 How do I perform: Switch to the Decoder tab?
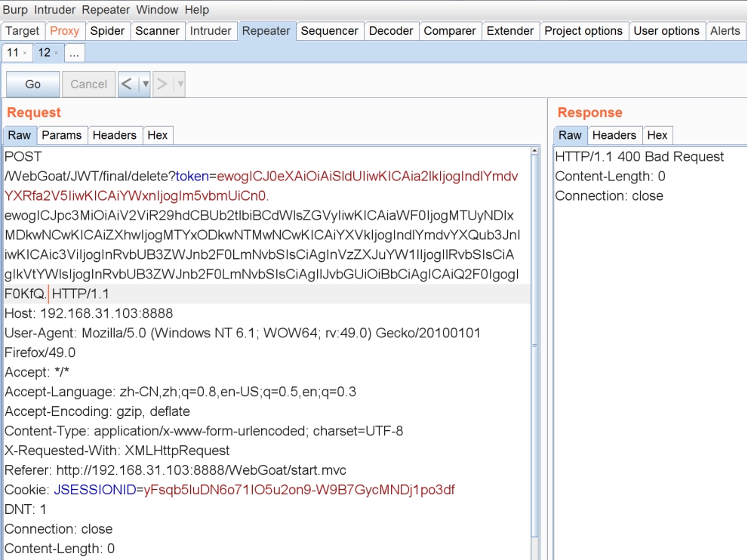point(391,31)
